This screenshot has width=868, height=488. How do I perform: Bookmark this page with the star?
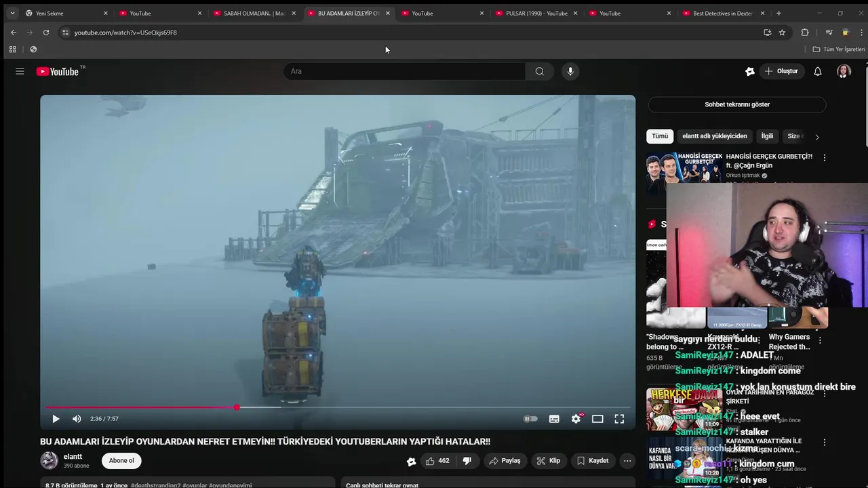coord(782,33)
